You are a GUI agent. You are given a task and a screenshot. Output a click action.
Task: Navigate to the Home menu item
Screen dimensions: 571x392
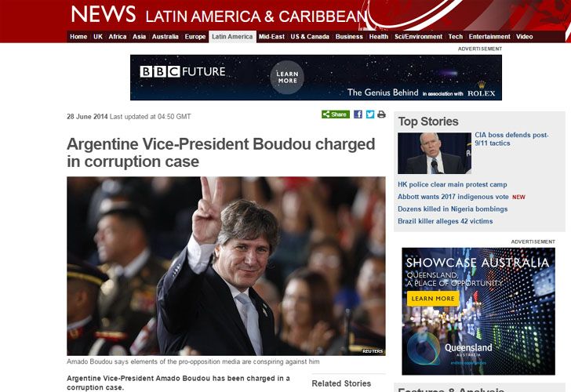tap(78, 37)
